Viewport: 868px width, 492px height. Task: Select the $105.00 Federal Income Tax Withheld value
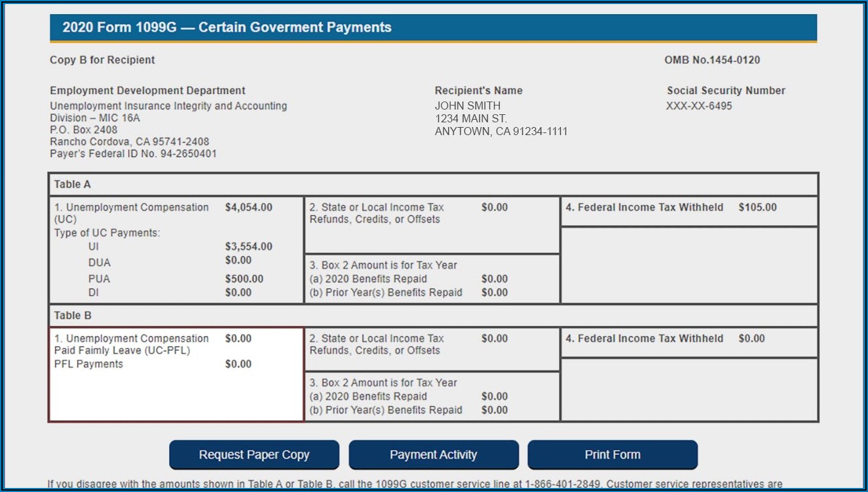[757, 208]
